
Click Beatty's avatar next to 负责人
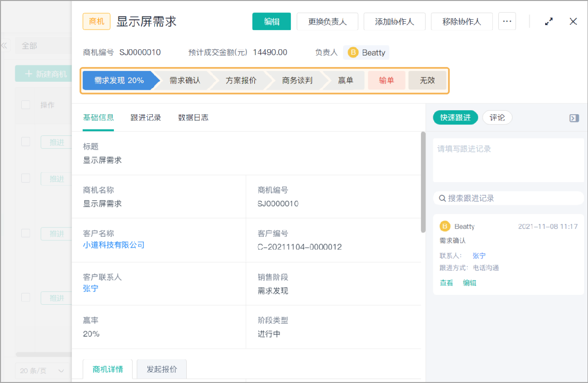353,52
